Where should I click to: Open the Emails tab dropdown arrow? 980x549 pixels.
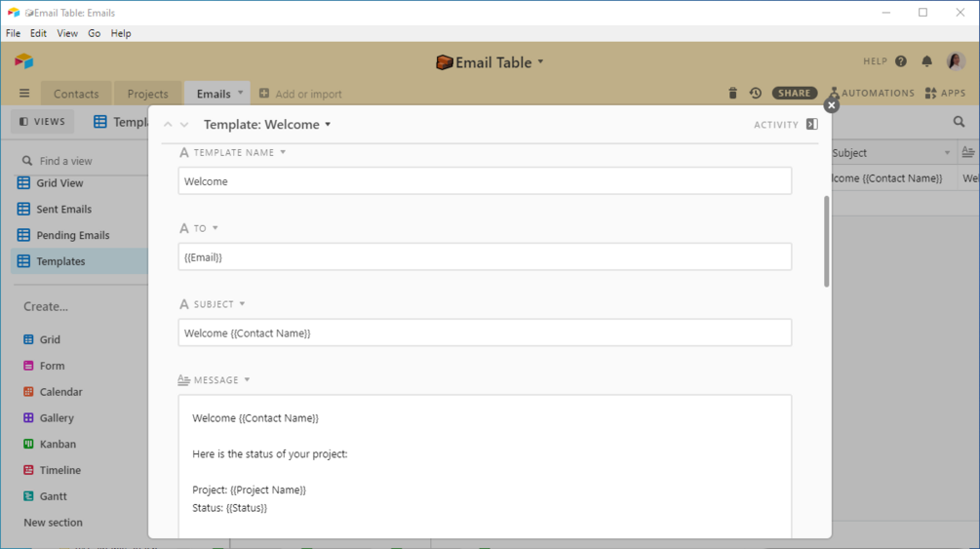(x=240, y=93)
